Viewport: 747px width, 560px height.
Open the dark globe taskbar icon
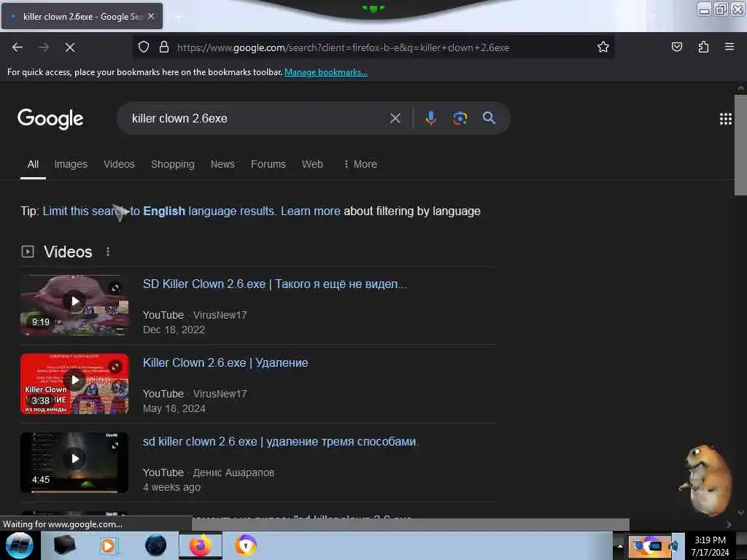click(x=156, y=545)
